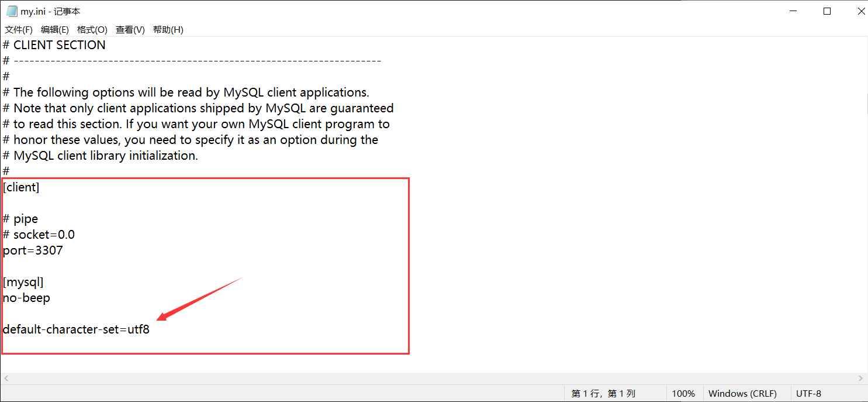Click the horizontal scrollbar left arrow
This screenshot has height=402, width=868.
point(5,379)
